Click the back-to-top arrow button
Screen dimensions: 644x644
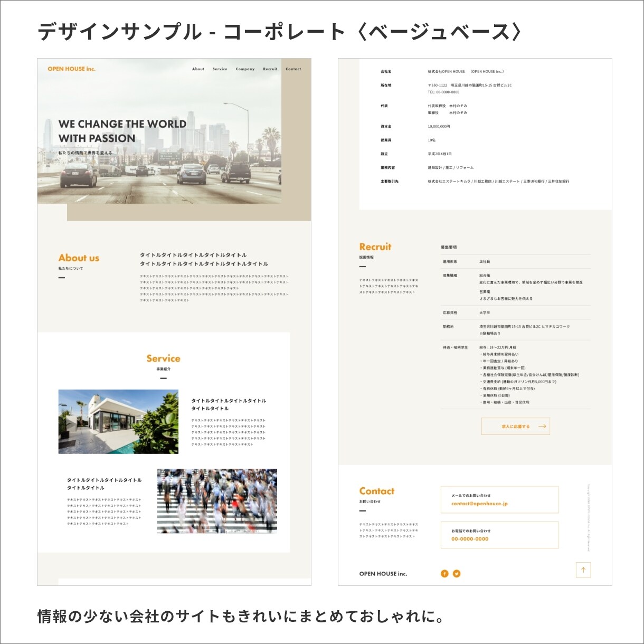583,570
